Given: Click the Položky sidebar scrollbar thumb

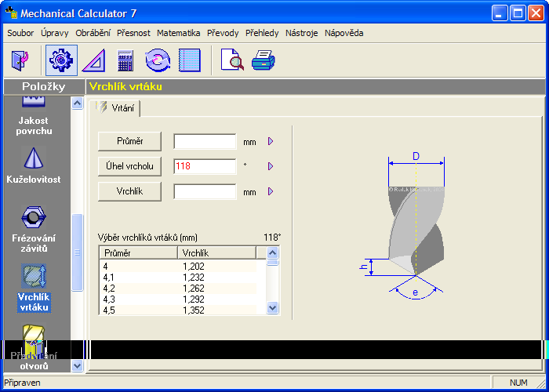Looking at the screenshot, I should tap(77, 252).
